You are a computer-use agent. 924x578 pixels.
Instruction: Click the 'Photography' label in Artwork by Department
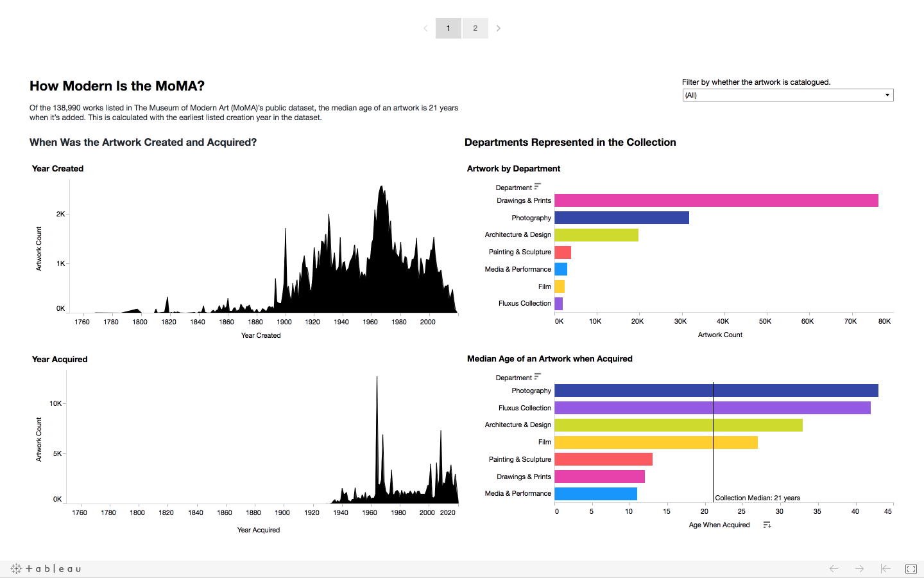tap(531, 218)
